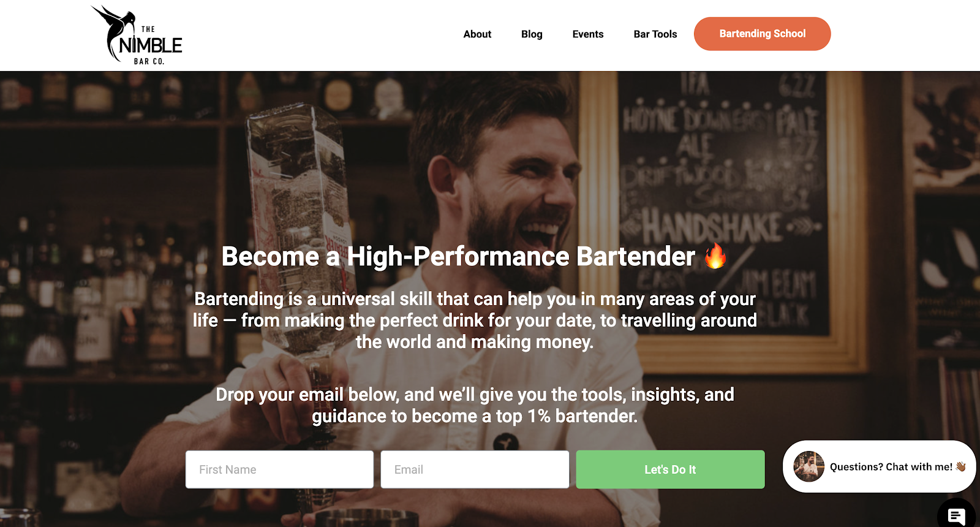This screenshot has height=527, width=980.
Task: Click the orange Bartending School button
Action: coord(762,34)
